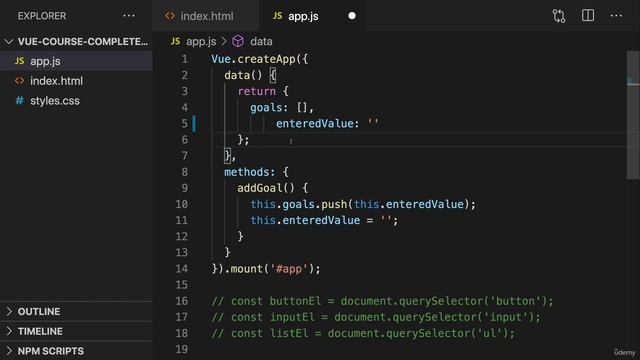Click 'this.enteredValue' on line 11

coord(305,220)
